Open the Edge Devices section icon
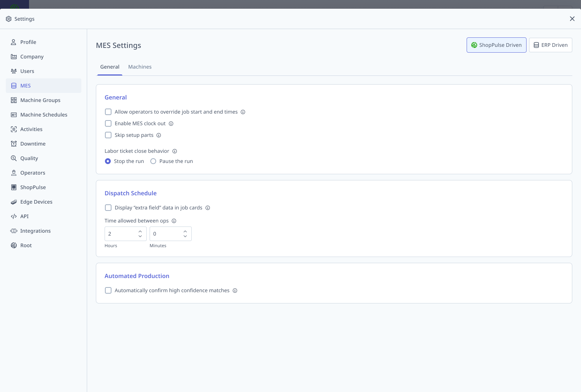 point(13,201)
